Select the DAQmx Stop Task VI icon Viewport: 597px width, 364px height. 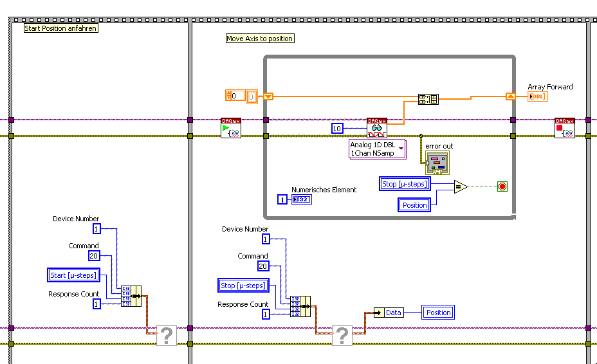click(565, 128)
